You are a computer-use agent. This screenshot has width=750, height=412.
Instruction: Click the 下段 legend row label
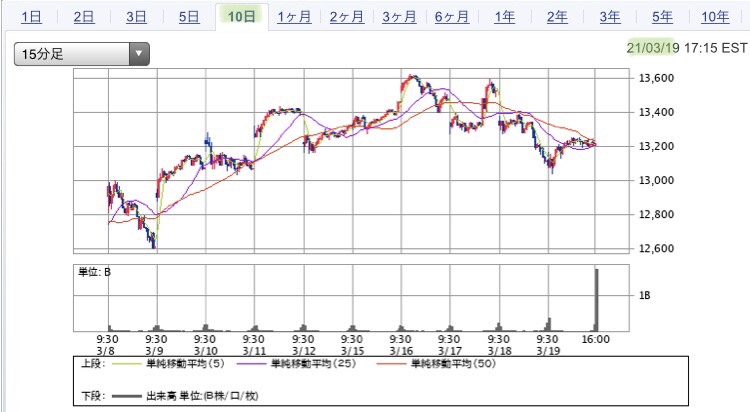coord(93,396)
